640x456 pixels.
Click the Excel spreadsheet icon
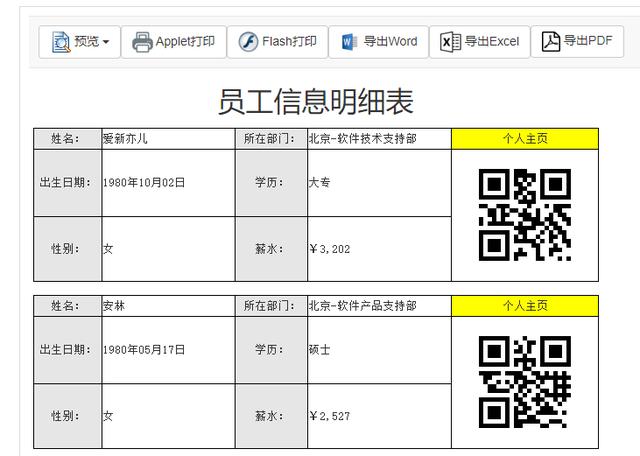click(450, 42)
